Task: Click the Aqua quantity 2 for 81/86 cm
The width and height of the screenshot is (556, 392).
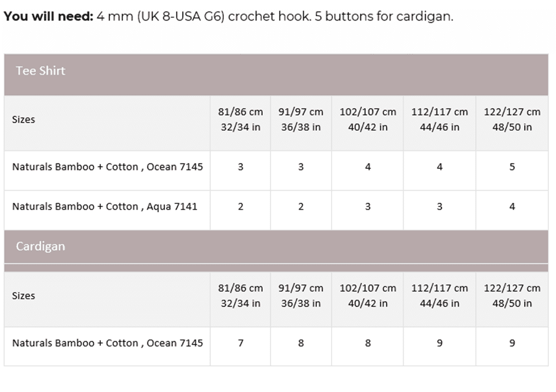Action: (240, 206)
